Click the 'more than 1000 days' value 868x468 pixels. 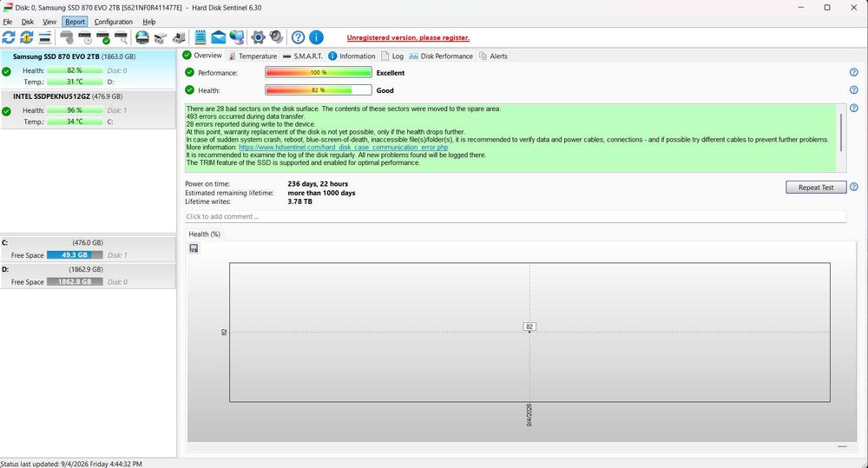(321, 193)
